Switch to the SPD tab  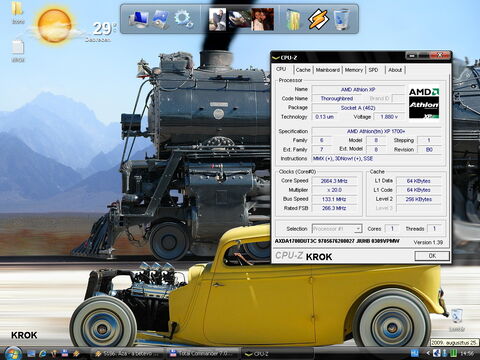pos(373,70)
